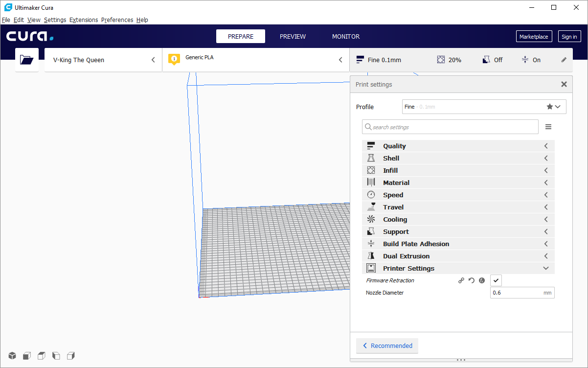
Task: Switch to the MONITOR stage tab
Action: pyautogui.click(x=346, y=36)
